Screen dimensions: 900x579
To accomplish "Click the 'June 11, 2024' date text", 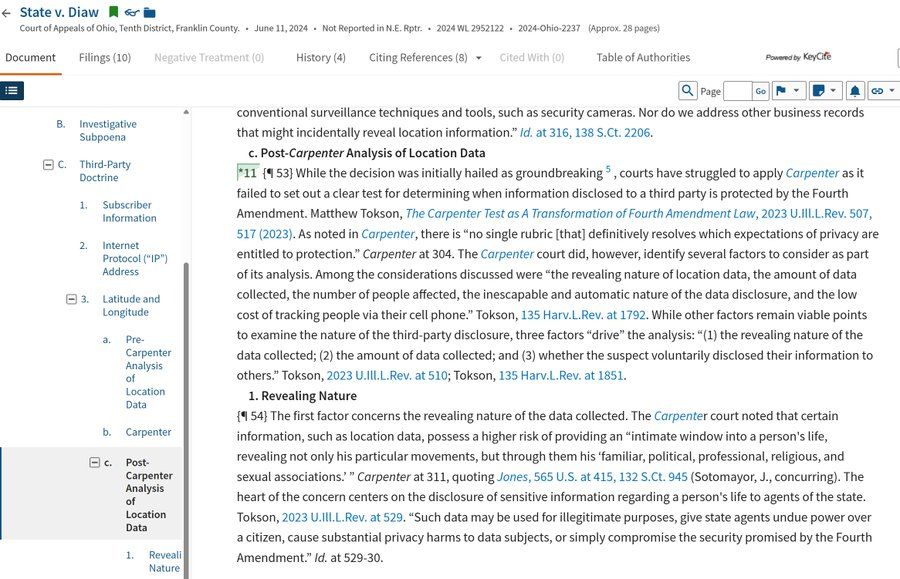I will (281, 28).
